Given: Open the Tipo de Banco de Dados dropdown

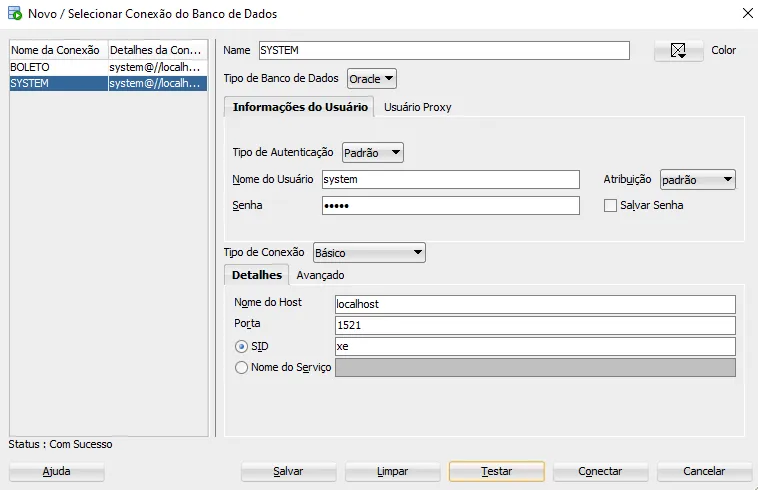Looking at the screenshot, I should click(372, 78).
